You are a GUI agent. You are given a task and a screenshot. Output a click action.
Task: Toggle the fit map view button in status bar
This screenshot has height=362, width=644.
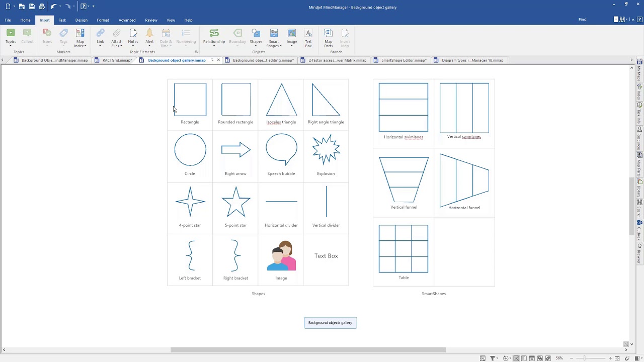[617, 358]
